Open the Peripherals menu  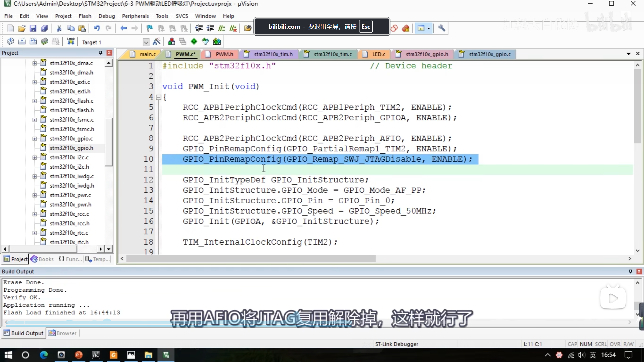click(x=135, y=16)
